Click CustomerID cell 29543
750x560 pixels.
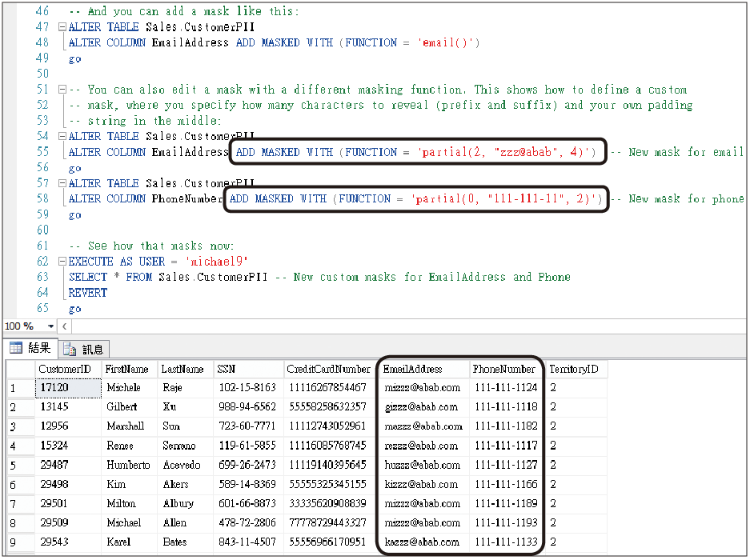(x=68, y=542)
